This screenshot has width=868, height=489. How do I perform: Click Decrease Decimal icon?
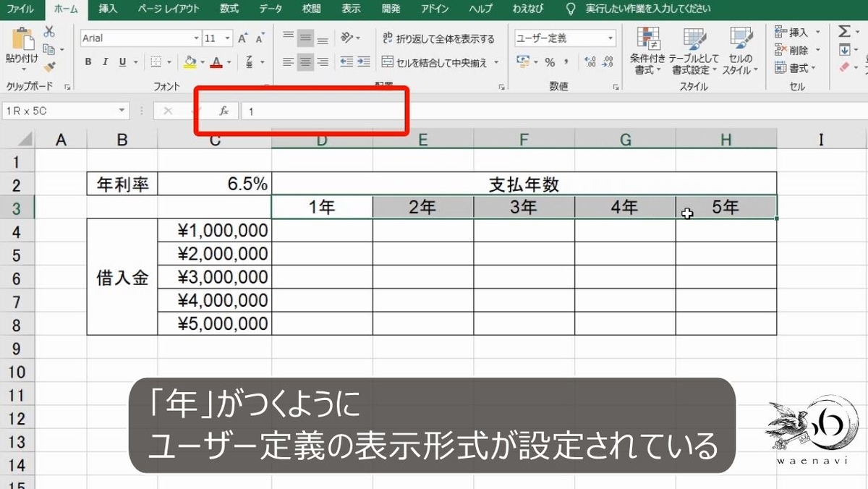click(x=608, y=62)
